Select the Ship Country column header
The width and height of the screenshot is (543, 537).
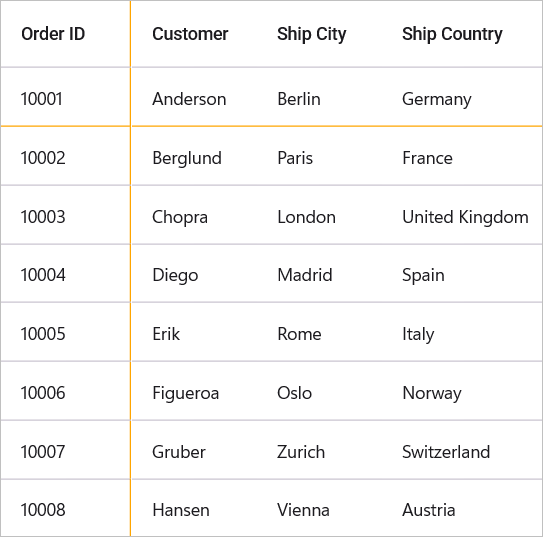[x=462, y=34]
